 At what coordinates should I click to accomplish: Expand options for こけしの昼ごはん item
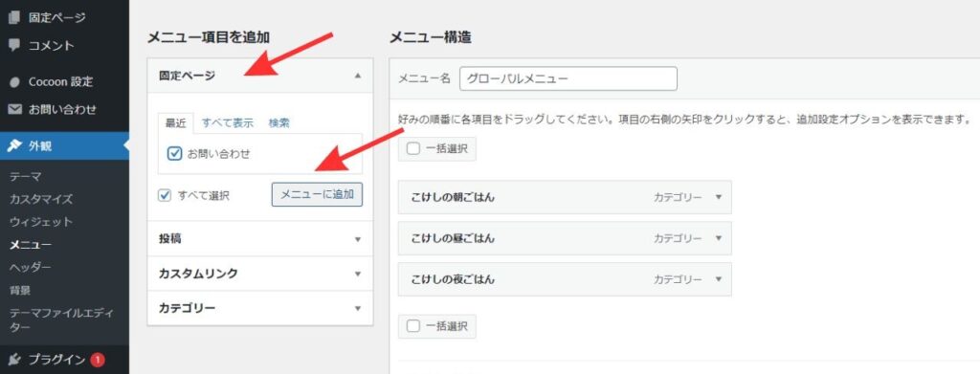(718, 238)
